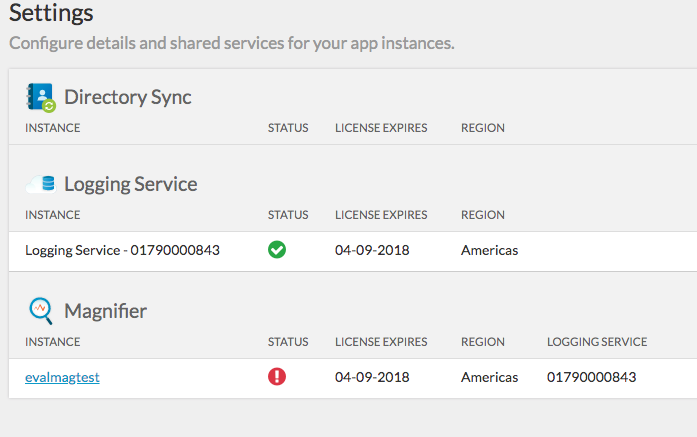Click Americas region in evalmagtest row
697x437 pixels.
point(489,377)
